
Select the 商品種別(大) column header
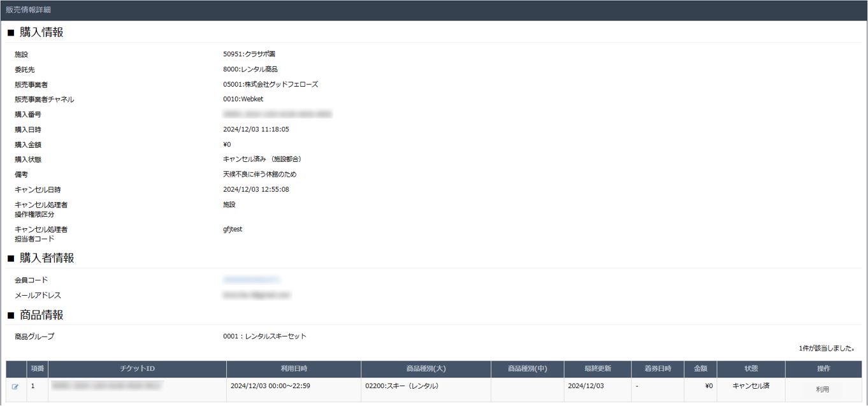426,369
